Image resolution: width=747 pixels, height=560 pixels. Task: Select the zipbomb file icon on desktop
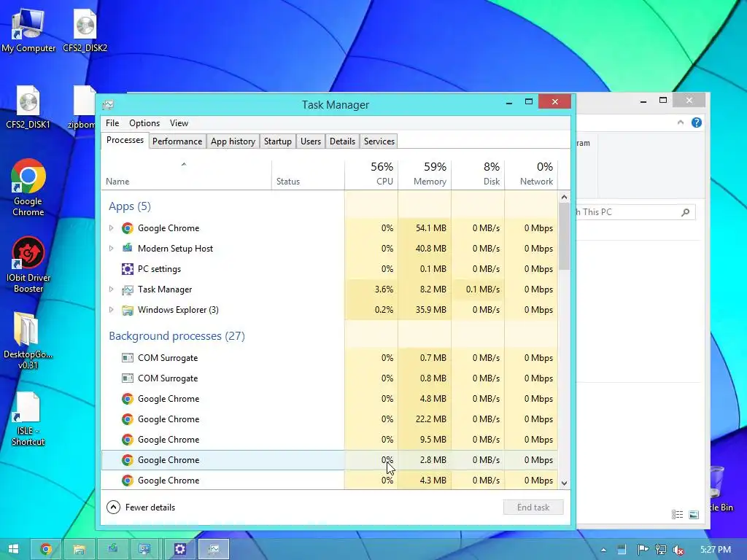pyautogui.click(x=83, y=106)
